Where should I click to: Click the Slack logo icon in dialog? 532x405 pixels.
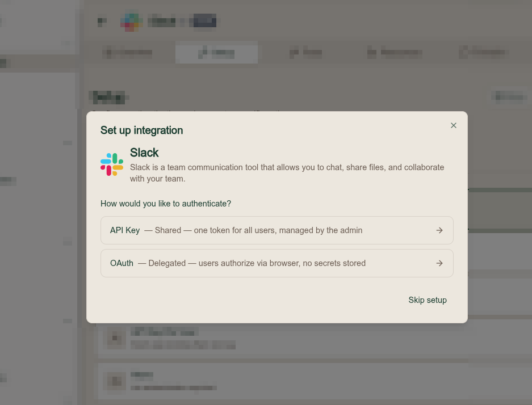[x=112, y=164]
